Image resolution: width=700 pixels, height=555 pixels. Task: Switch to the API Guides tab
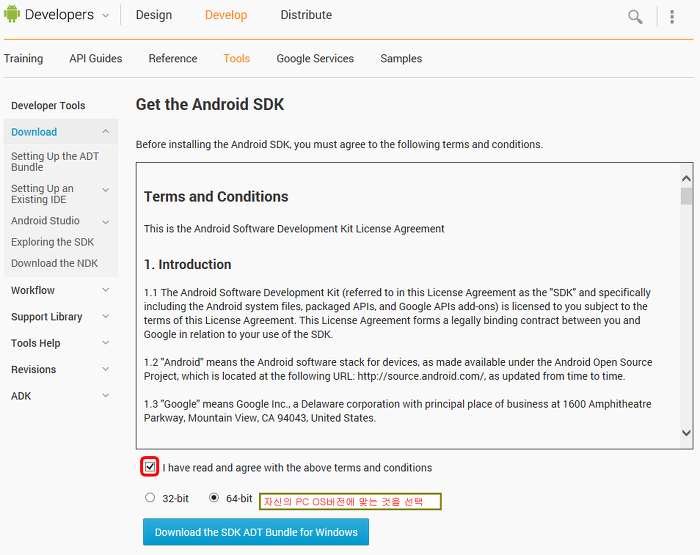tap(96, 58)
